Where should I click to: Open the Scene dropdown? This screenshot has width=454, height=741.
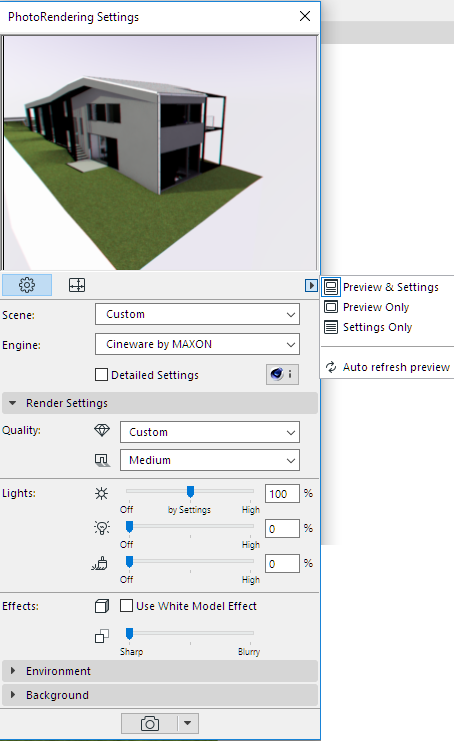197,314
